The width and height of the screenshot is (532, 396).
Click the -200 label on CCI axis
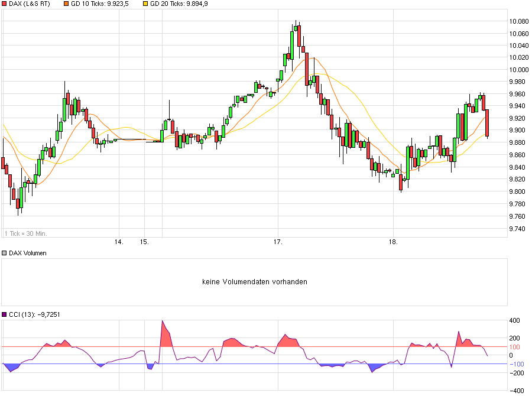pos(517,373)
